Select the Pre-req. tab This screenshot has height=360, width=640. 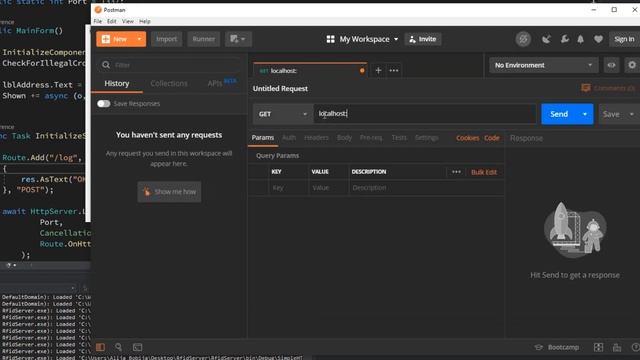pos(371,138)
